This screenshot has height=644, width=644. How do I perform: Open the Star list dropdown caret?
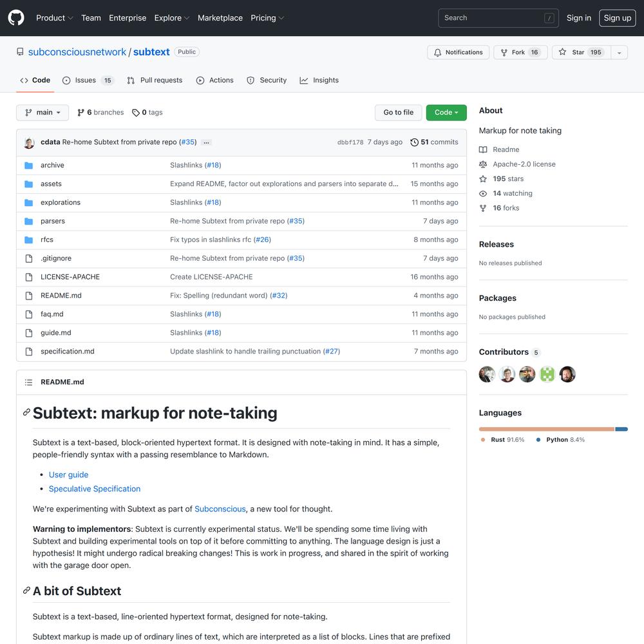pyautogui.click(x=619, y=52)
